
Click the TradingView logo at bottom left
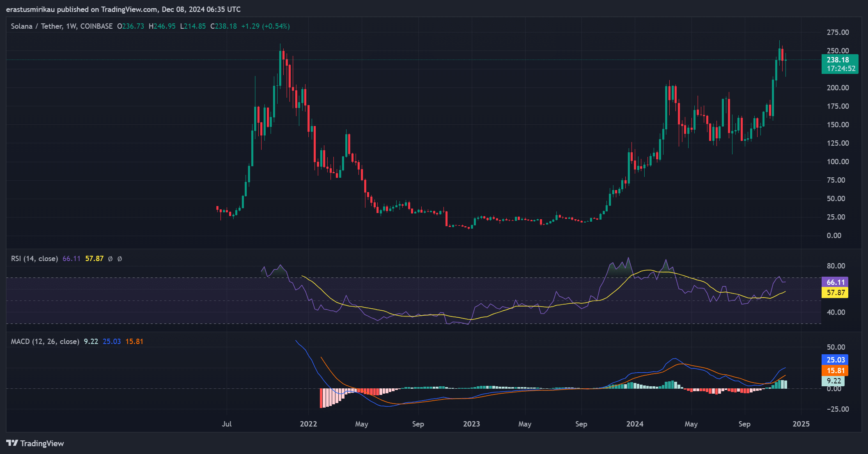coord(35,443)
